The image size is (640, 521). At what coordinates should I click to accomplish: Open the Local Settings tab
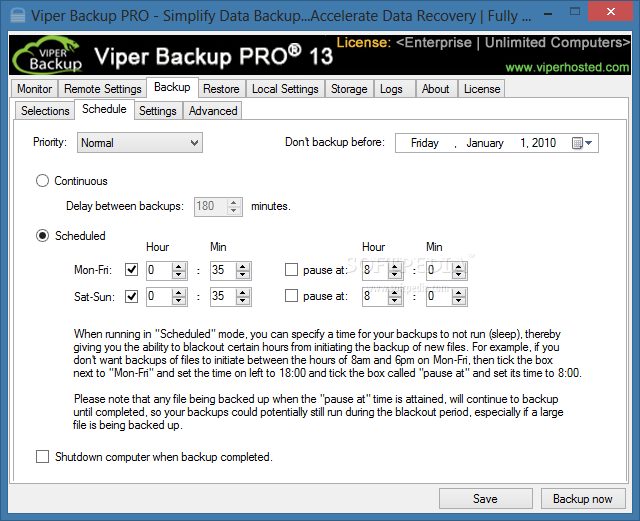[x=285, y=89]
